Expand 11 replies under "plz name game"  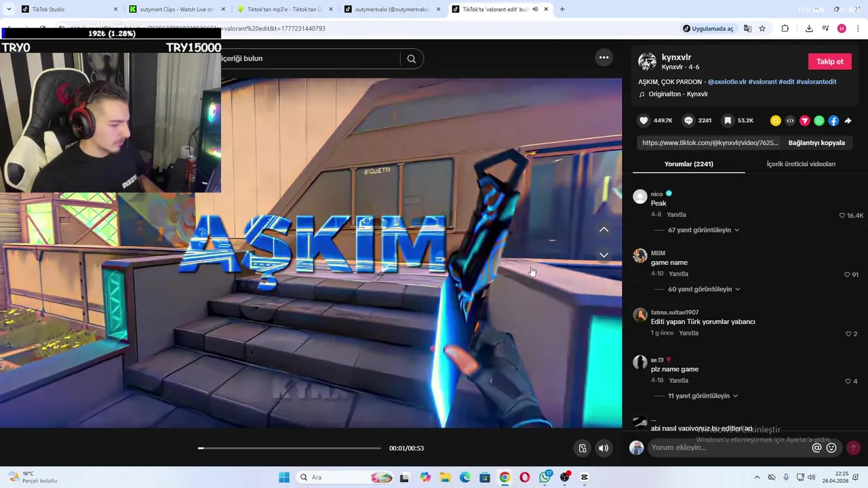click(703, 396)
